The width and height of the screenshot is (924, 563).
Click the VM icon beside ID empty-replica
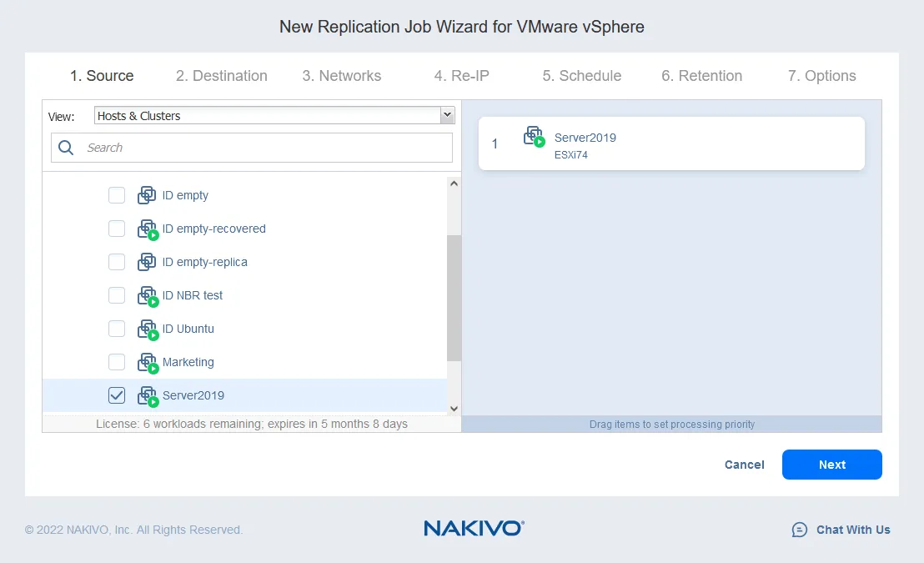[x=148, y=261]
